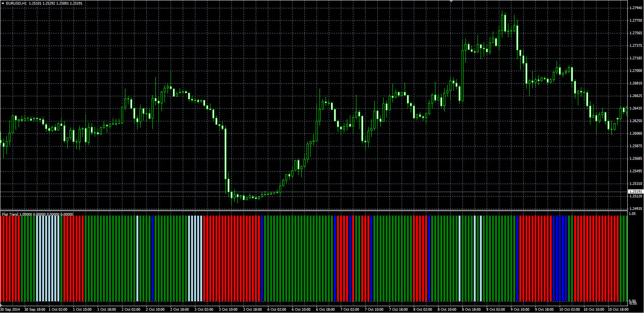
Task: Click the 10 Oct 02:00 time label
Action: [x=570, y=310]
